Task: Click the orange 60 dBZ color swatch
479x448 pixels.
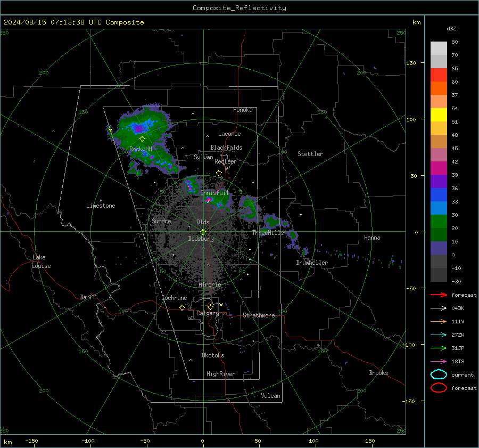Action: [x=439, y=88]
